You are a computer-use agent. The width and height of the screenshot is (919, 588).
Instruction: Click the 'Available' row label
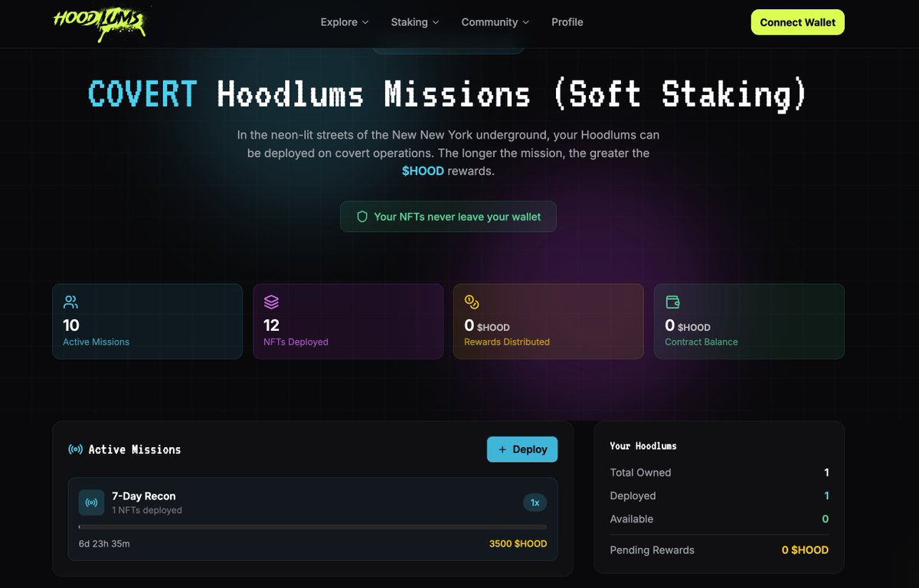coord(632,519)
